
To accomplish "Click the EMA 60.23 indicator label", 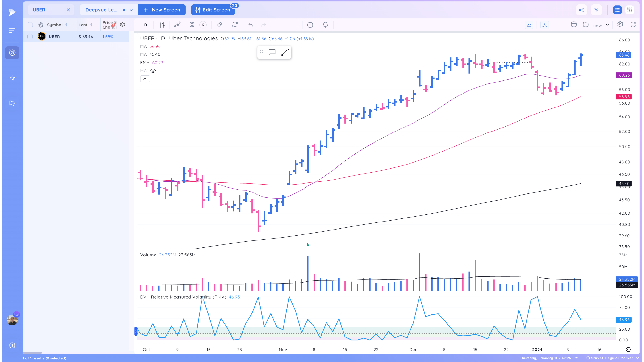I will (x=151, y=62).
